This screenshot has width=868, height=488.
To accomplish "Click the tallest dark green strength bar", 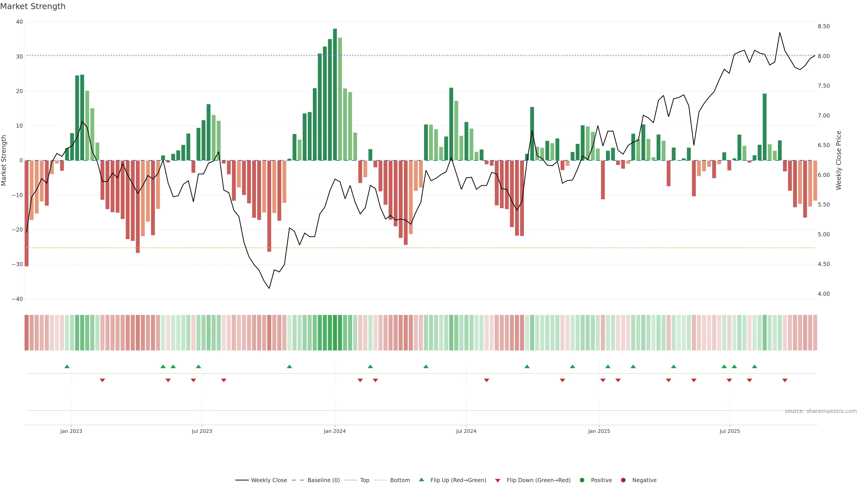I will click(335, 94).
